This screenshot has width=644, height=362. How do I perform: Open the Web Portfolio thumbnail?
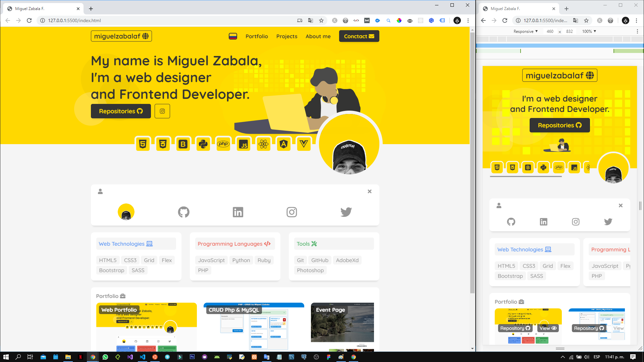[147, 327]
